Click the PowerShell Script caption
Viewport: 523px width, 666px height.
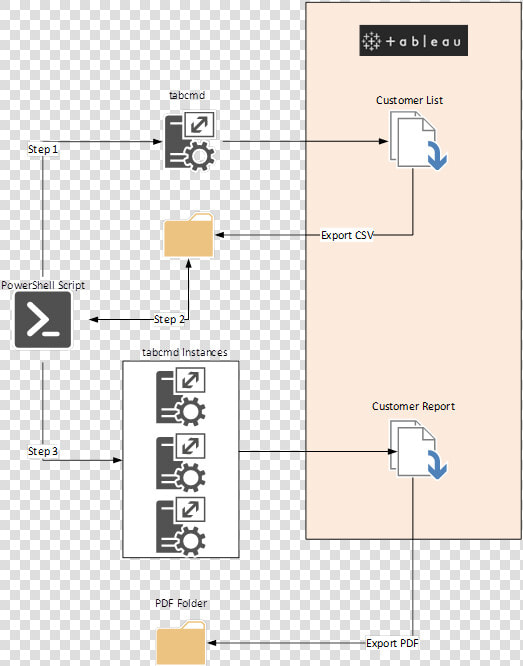pos(43,285)
